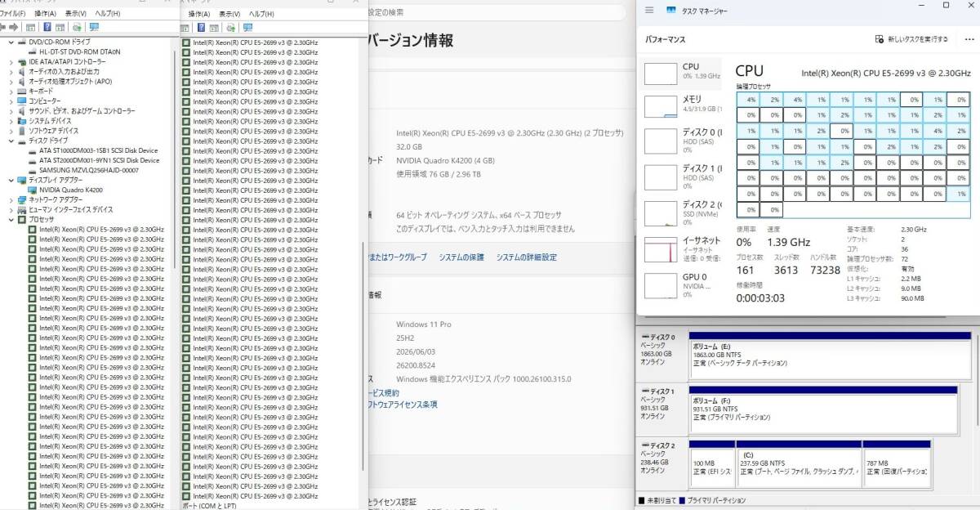980x510 pixels.
Task: Click the IDE ATA/ATAPI コントローラー icon
Action: click(22, 61)
